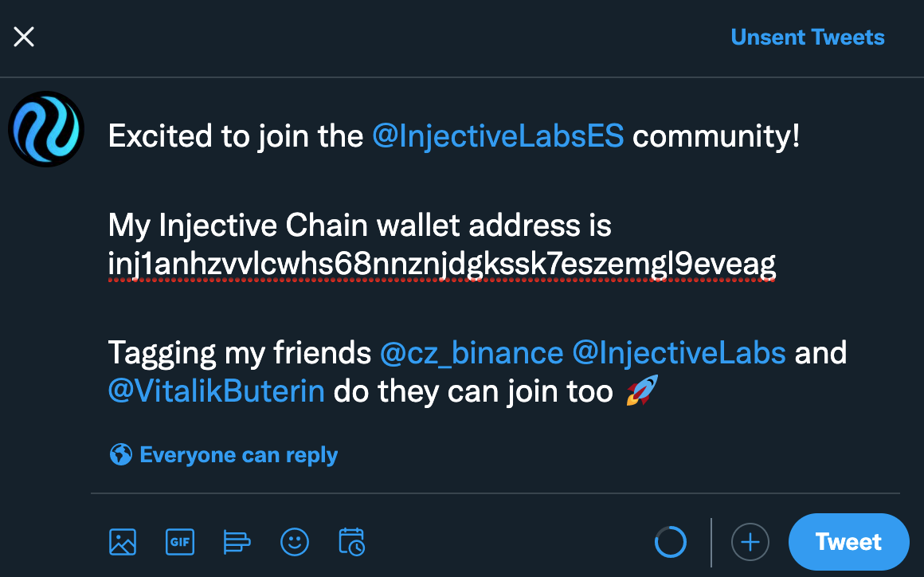Click the Injective profile avatar
The image size is (924, 577).
(46, 129)
